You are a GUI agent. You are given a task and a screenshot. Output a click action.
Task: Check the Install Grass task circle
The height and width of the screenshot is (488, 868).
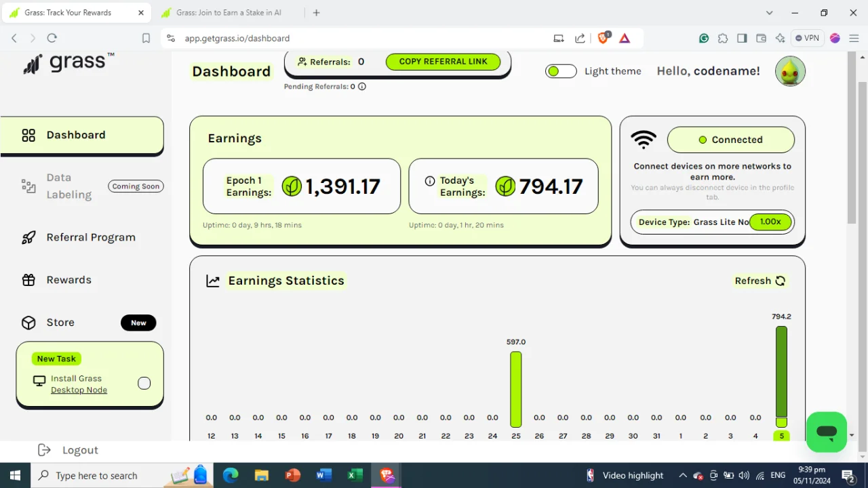(144, 384)
